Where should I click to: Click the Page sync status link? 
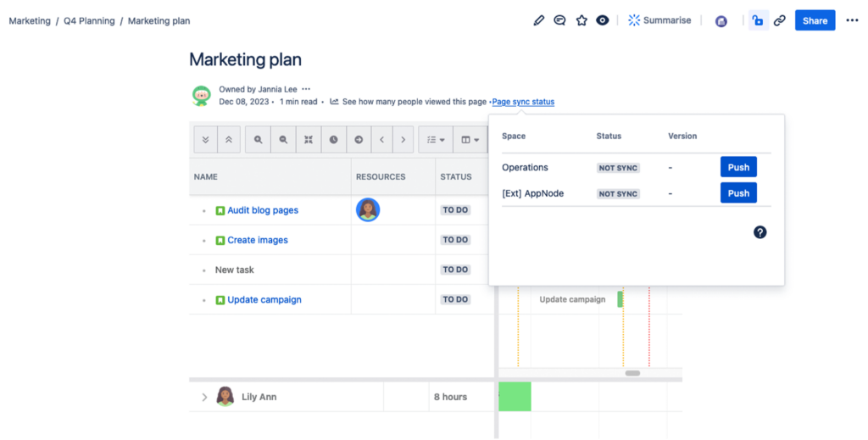pos(523,101)
